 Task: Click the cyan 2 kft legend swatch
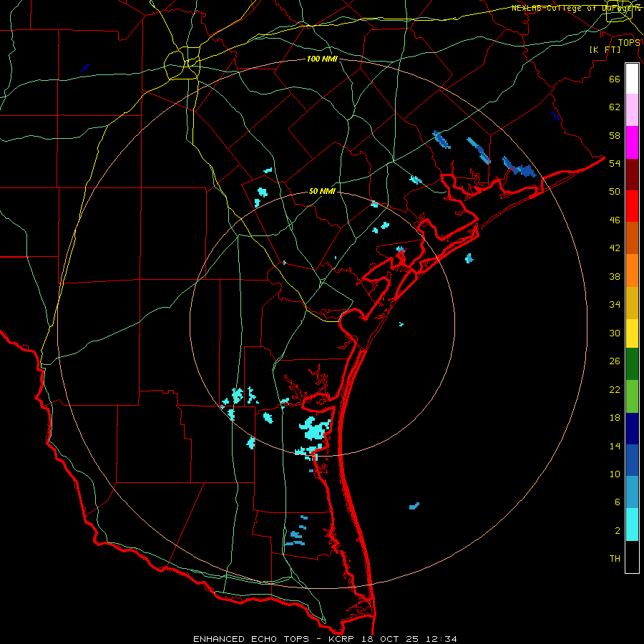(632, 525)
